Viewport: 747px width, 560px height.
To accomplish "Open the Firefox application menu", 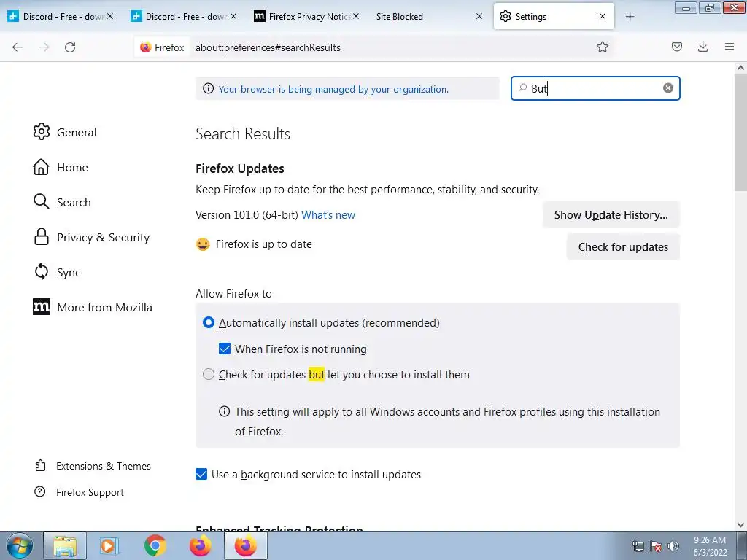I will tap(729, 47).
